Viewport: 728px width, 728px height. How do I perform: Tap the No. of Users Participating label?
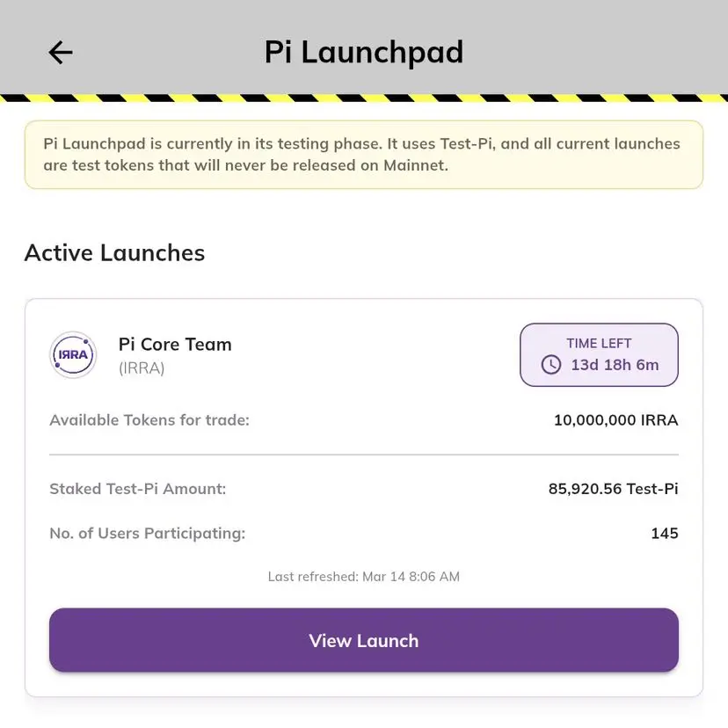tap(147, 533)
